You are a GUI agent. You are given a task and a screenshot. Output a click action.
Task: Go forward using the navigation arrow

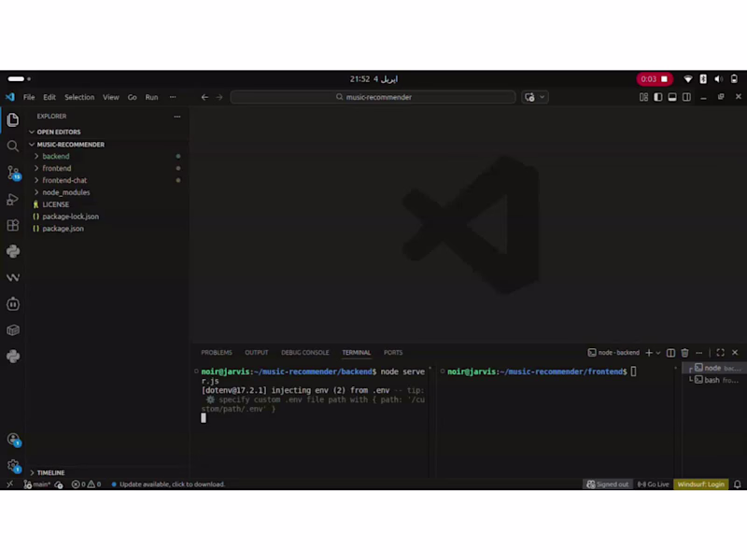click(219, 97)
